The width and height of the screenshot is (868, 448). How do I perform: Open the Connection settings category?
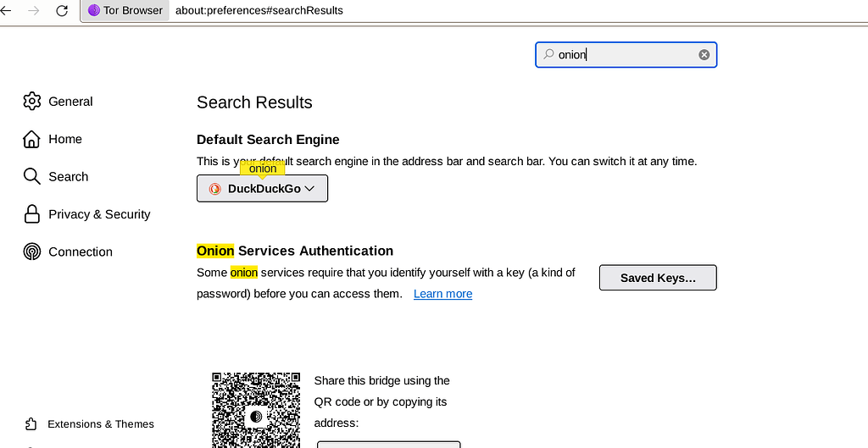[68, 252]
